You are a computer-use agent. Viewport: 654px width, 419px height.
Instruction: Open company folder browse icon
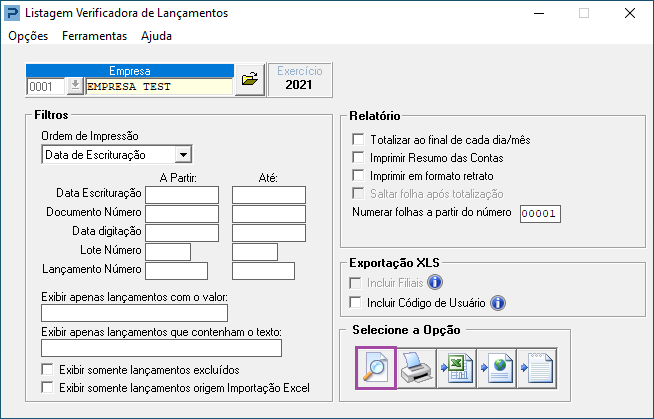pyautogui.click(x=250, y=79)
